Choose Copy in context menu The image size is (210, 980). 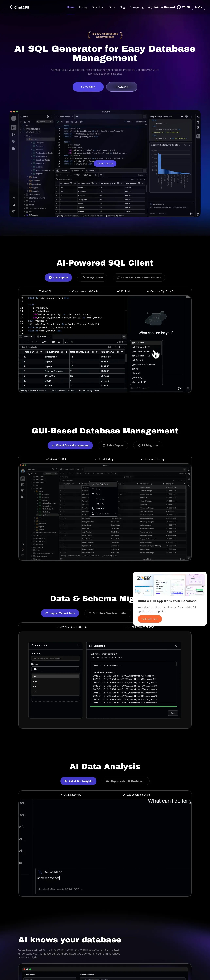coord(104,489)
